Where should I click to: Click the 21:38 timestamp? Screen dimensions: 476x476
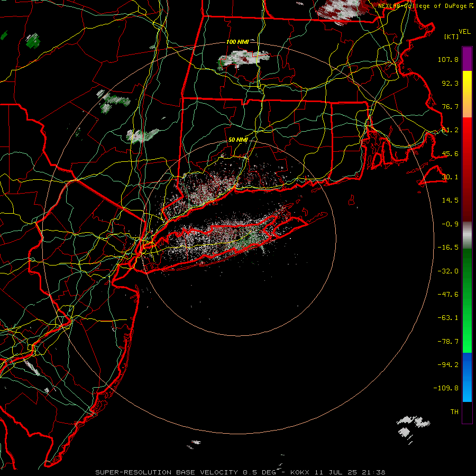(x=374, y=472)
